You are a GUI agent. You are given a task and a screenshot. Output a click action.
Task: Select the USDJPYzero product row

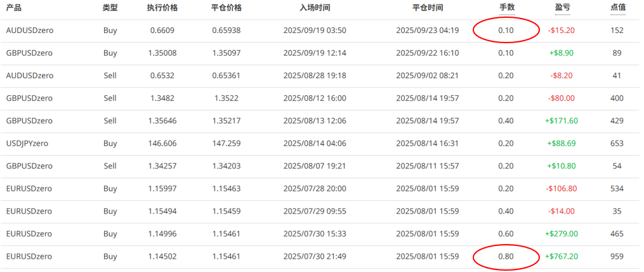pyautogui.click(x=27, y=144)
